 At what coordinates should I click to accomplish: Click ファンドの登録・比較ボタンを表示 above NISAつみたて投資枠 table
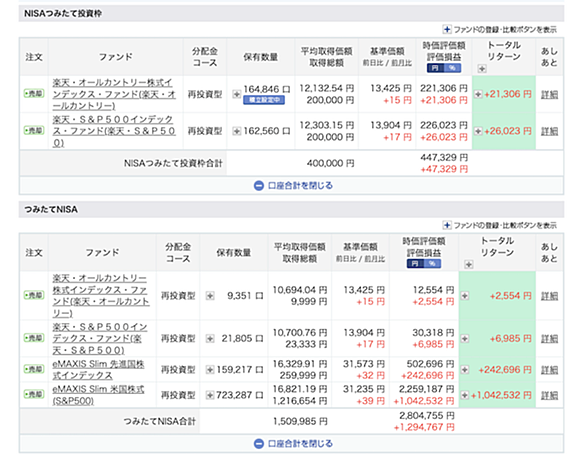pos(505,30)
